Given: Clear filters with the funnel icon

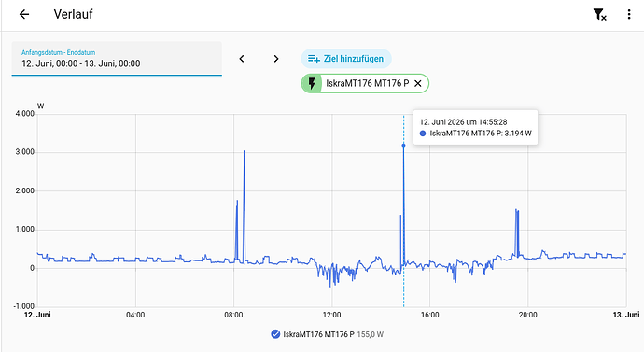Looking at the screenshot, I should [x=599, y=14].
